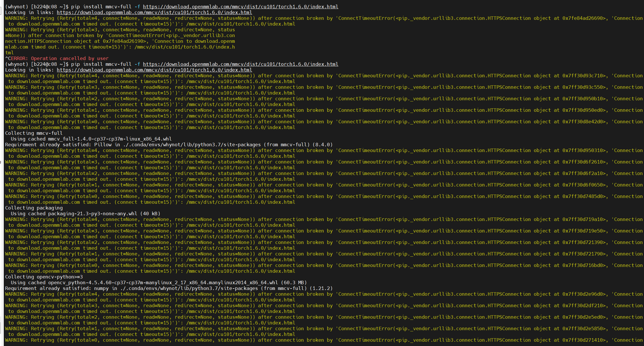Open the first mmcv index.html link
Screen dimensions: 644x346
tap(241, 6)
